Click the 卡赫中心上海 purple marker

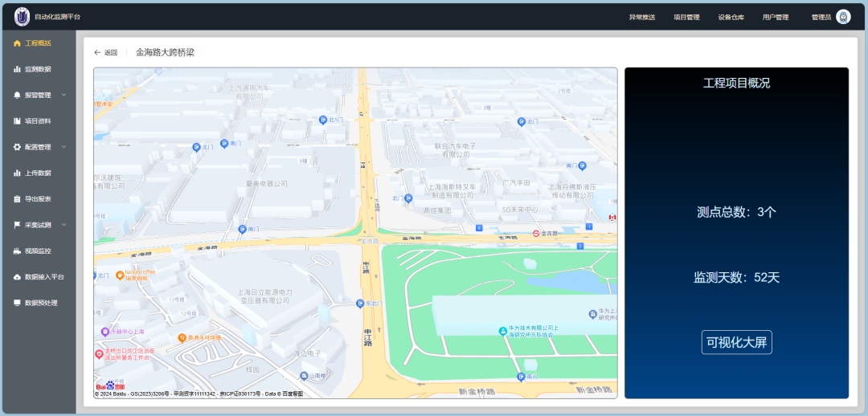(105, 332)
